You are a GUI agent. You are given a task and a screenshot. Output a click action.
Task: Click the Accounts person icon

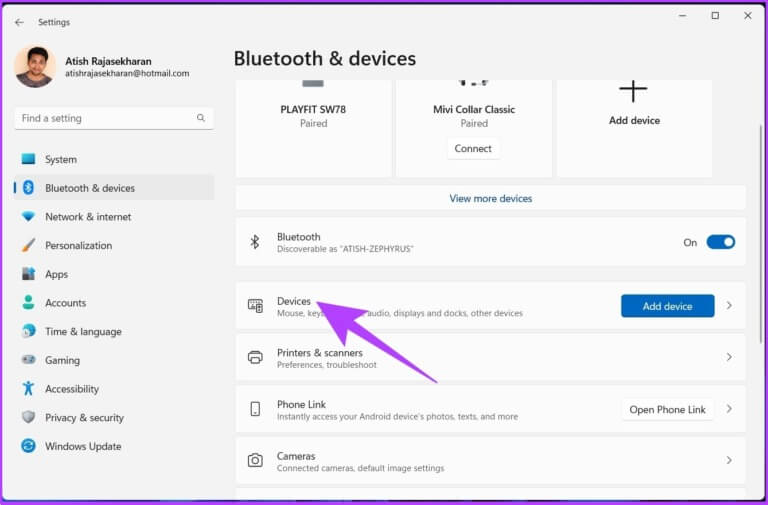pyautogui.click(x=28, y=302)
